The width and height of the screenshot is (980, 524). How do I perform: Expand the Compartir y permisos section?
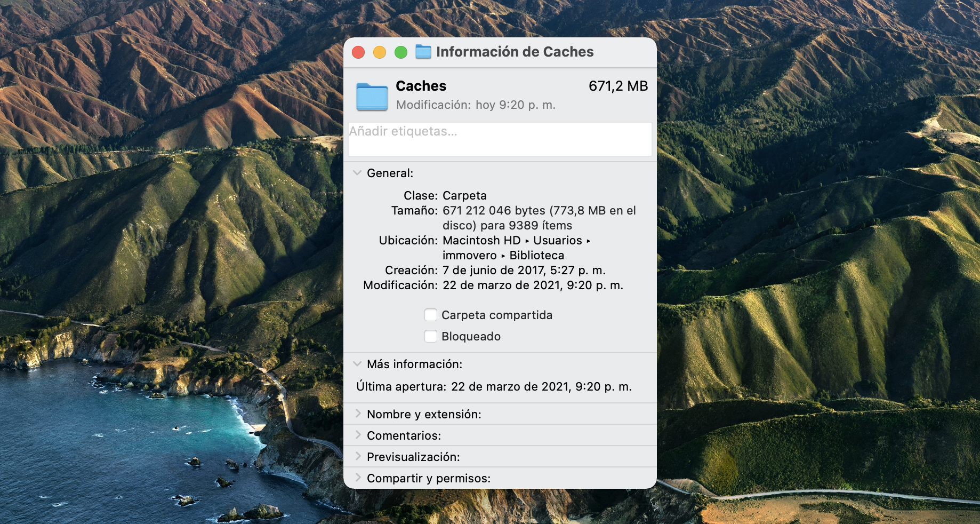point(358,478)
